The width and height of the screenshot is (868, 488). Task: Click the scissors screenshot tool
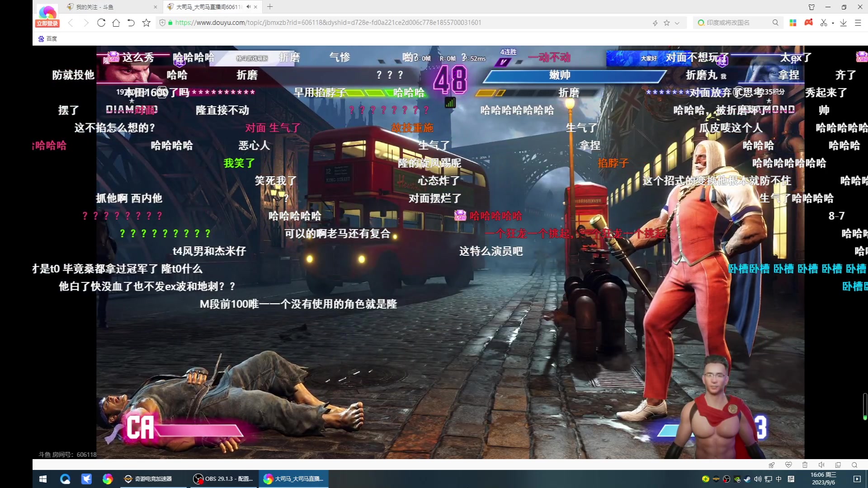[x=824, y=23]
